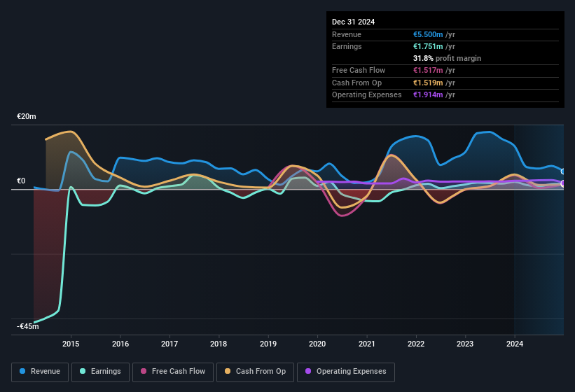Click the blue revenue data point at chart end
Screen dimensions: 575x392
click(x=563, y=171)
